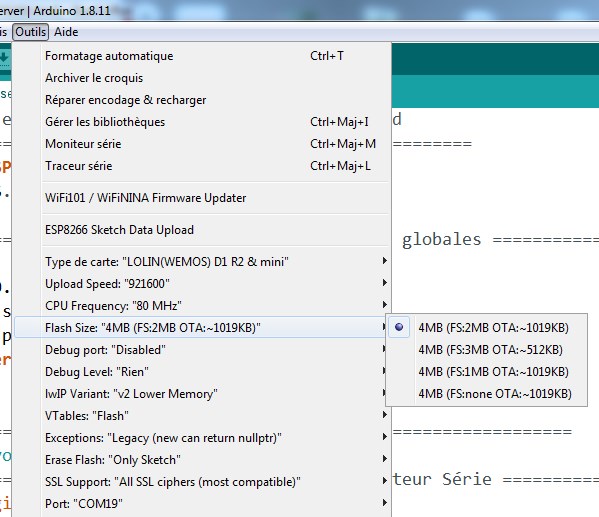599x517 pixels.
Task: Expand SSL Support submenu
Action: point(201,482)
